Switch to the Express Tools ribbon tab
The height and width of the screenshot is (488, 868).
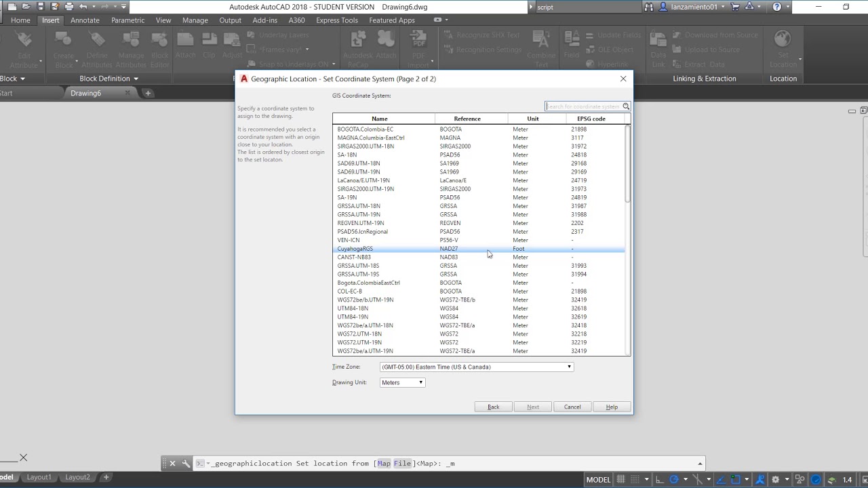pyautogui.click(x=337, y=20)
